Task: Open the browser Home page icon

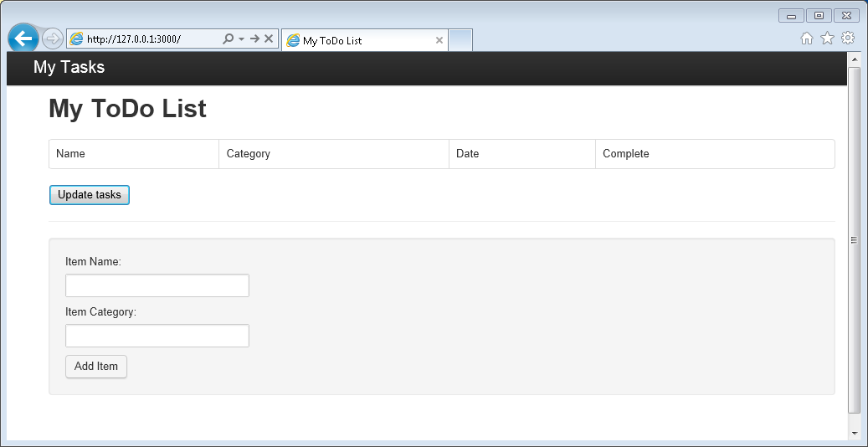Action: (807, 39)
